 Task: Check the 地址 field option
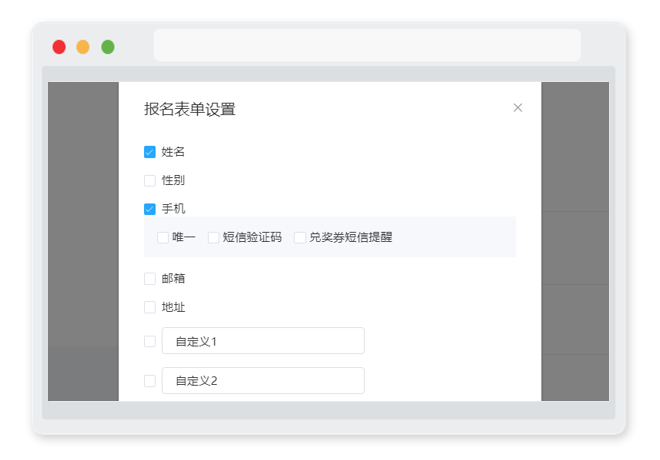point(150,307)
